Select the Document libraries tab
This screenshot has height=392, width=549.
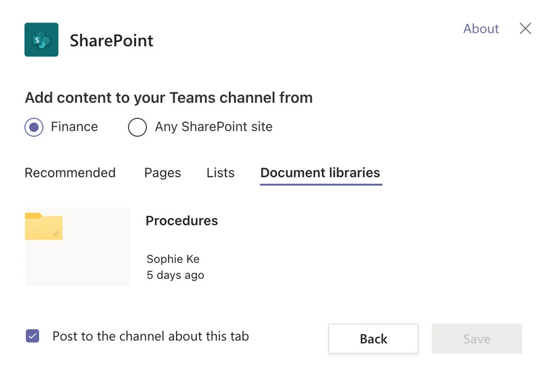tap(320, 173)
